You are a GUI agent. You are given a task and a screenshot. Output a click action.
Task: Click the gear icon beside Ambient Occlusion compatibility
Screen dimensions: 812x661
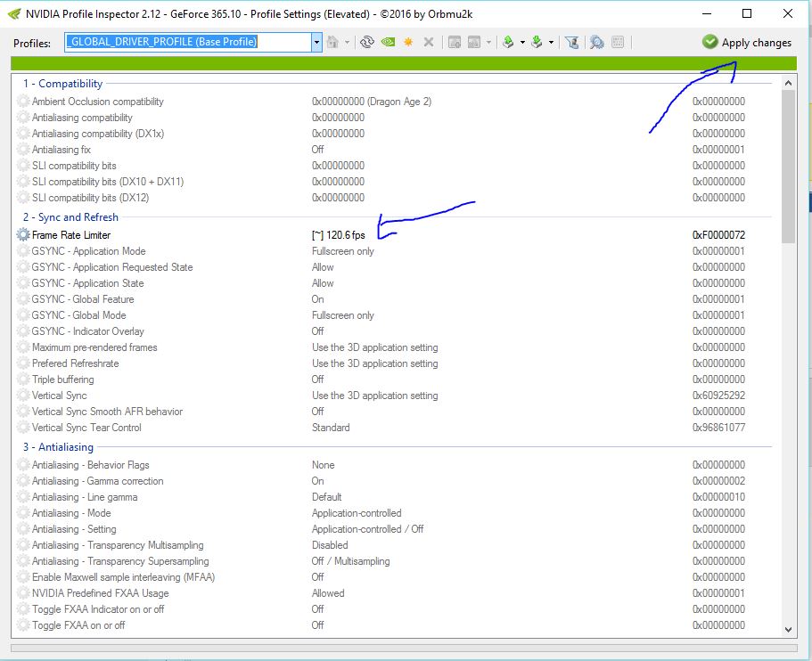pos(23,101)
